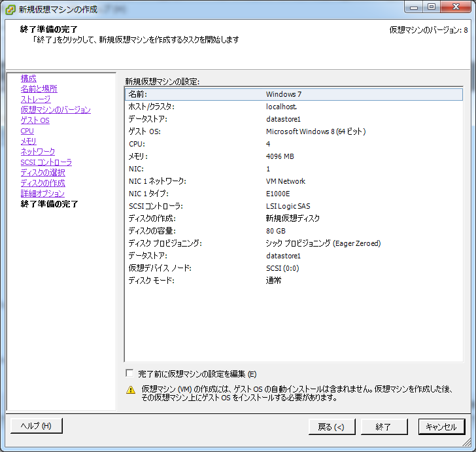Open the CPU step link
The width and height of the screenshot is (476, 452).
point(27,131)
